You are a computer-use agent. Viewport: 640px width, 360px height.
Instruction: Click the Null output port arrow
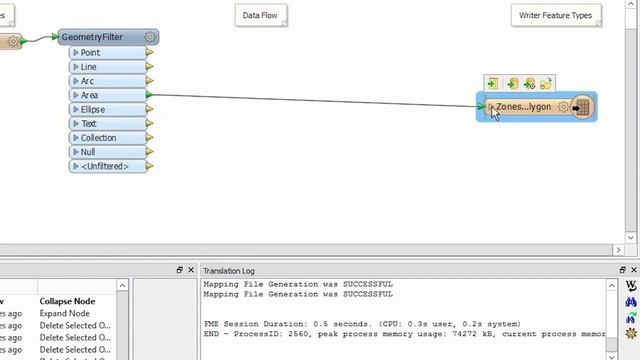pyautogui.click(x=149, y=152)
